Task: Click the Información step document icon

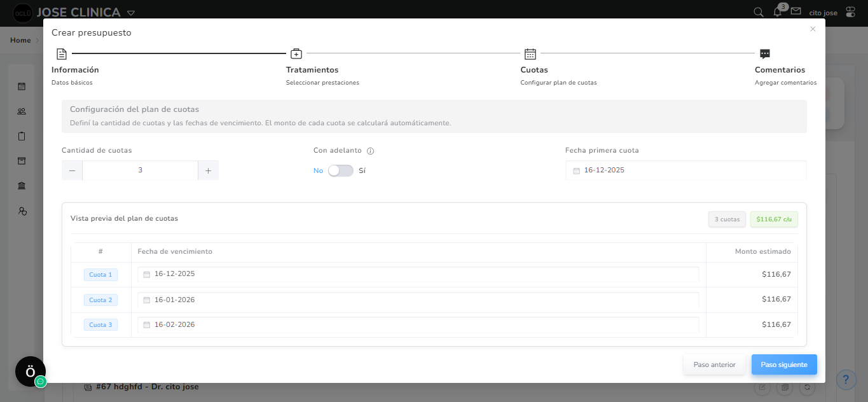Action: click(x=61, y=54)
